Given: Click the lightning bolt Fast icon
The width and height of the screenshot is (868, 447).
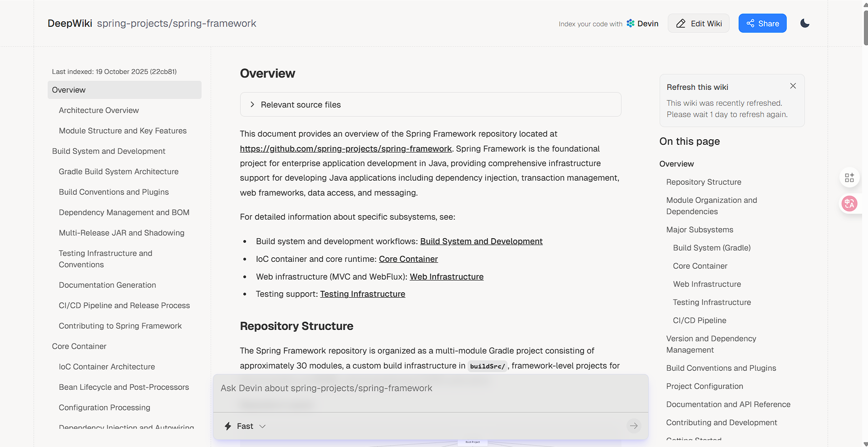Looking at the screenshot, I should point(228,426).
